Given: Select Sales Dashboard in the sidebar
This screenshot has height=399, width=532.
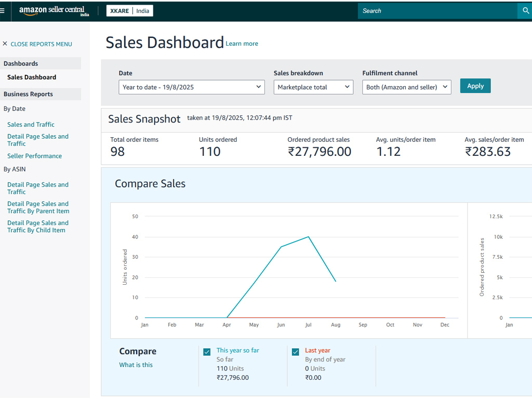Looking at the screenshot, I should 32,77.
